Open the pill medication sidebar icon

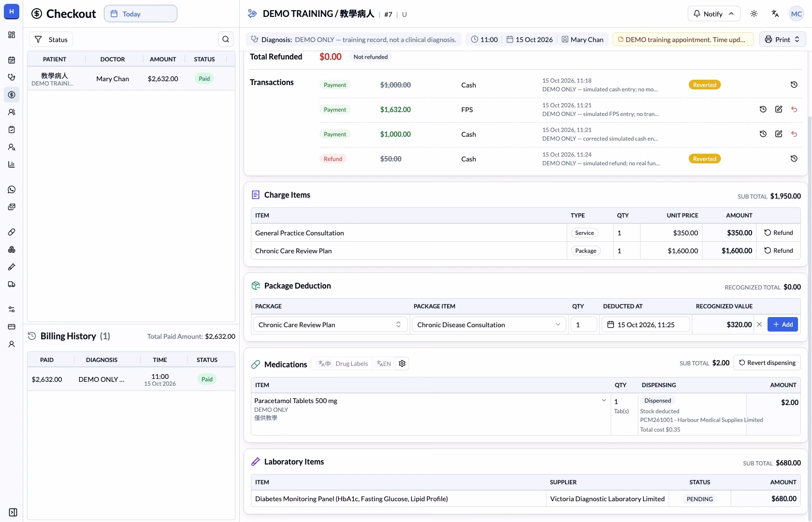click(x=12, y=232)
